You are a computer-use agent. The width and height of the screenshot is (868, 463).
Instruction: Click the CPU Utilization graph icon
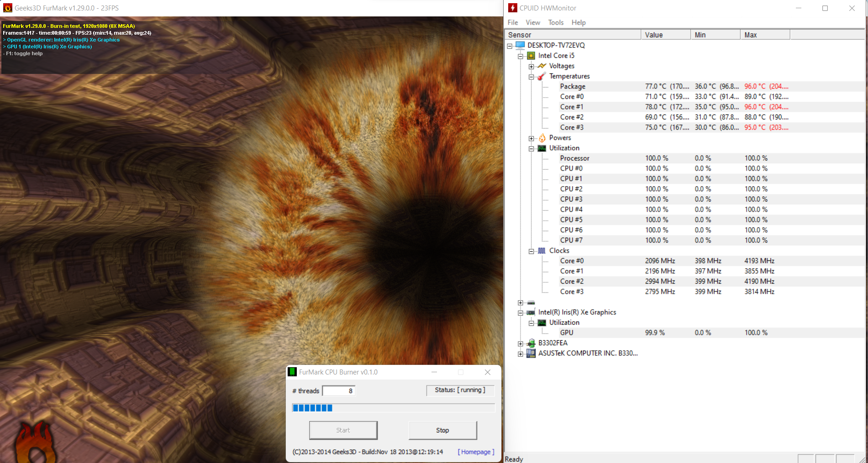point(542,148)
